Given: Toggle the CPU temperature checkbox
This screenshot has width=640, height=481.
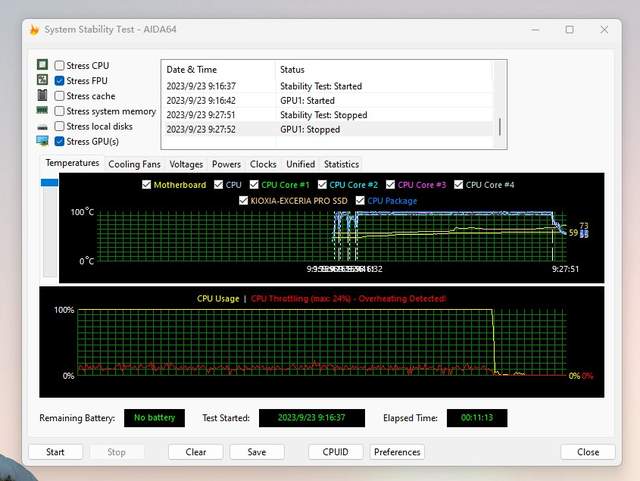Looking at the screenshot, I should (218, 185).
